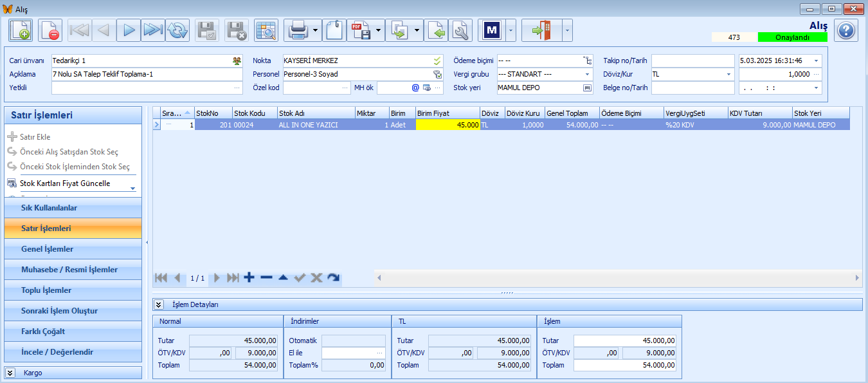Jump to the last record in toolbar

tap(153, 30)
